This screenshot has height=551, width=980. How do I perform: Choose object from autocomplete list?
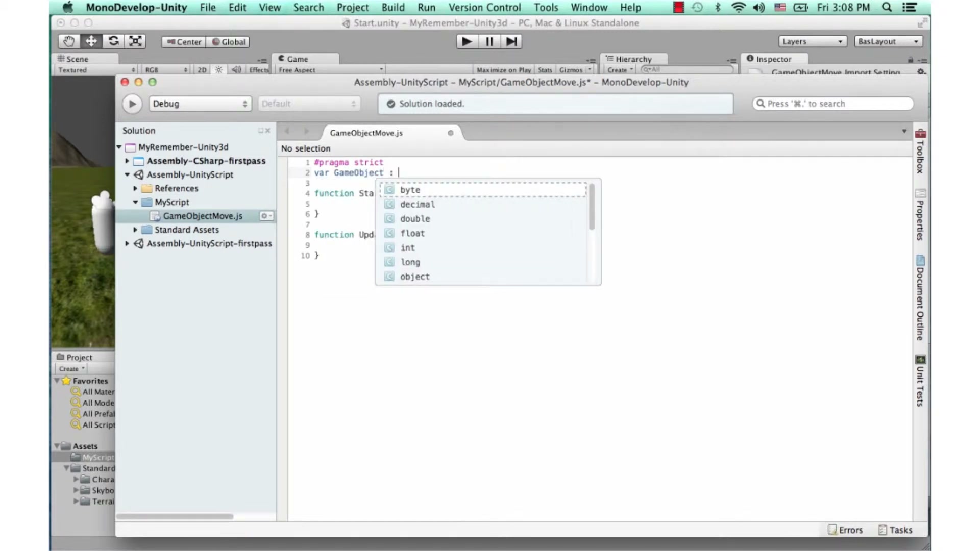(483, 277)
